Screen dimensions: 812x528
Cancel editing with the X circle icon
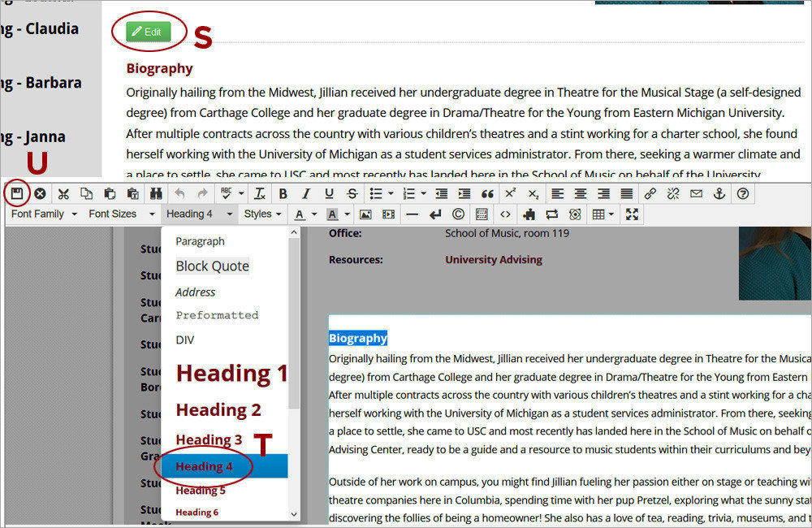point(40,194)
